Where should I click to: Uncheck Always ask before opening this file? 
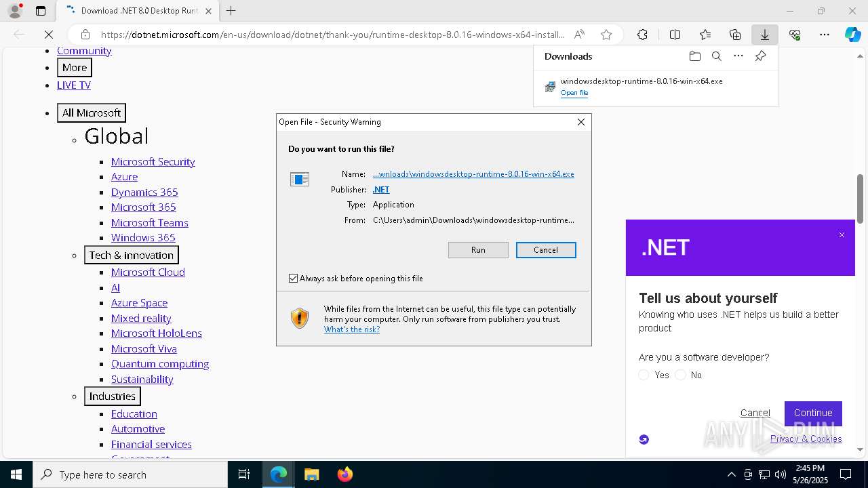(293, 279)
